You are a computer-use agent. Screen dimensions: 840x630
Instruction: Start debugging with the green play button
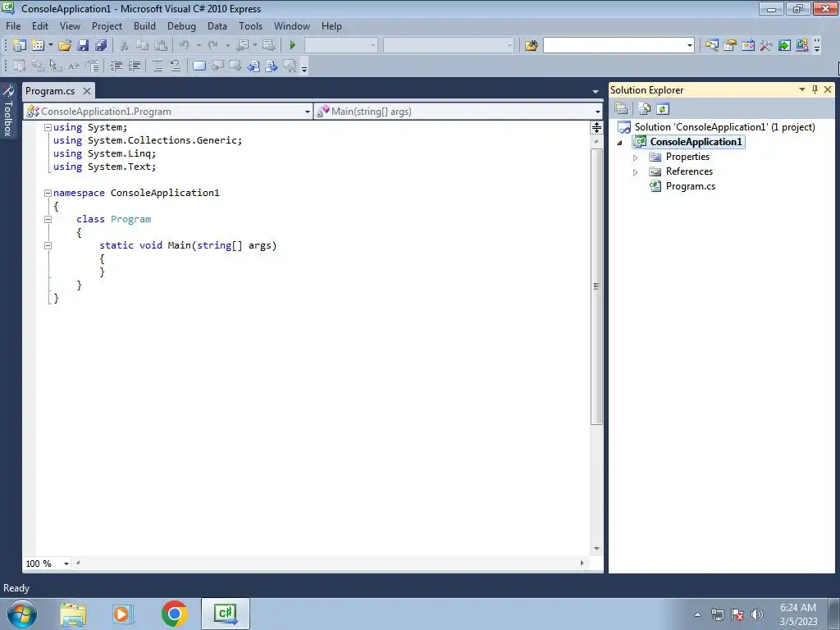tap(293, 46)
